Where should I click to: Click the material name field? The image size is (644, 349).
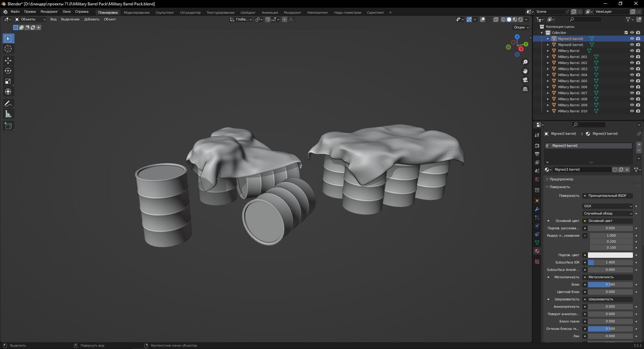coord(582,170)
